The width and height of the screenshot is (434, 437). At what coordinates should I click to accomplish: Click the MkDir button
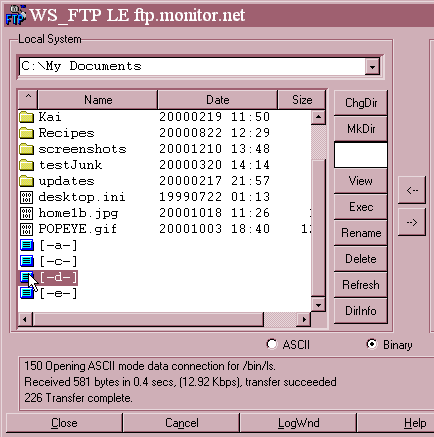pyautogui.click(x=361, y=129)
